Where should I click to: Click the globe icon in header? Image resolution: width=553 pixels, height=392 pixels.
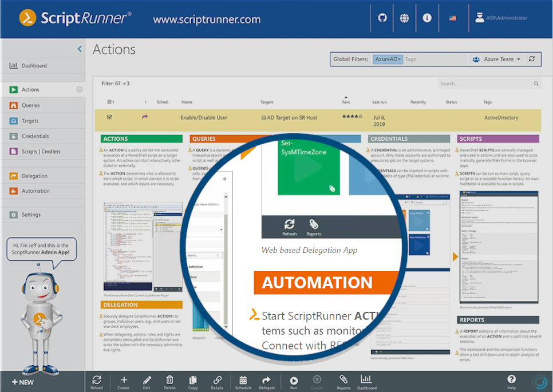point(405,18)
